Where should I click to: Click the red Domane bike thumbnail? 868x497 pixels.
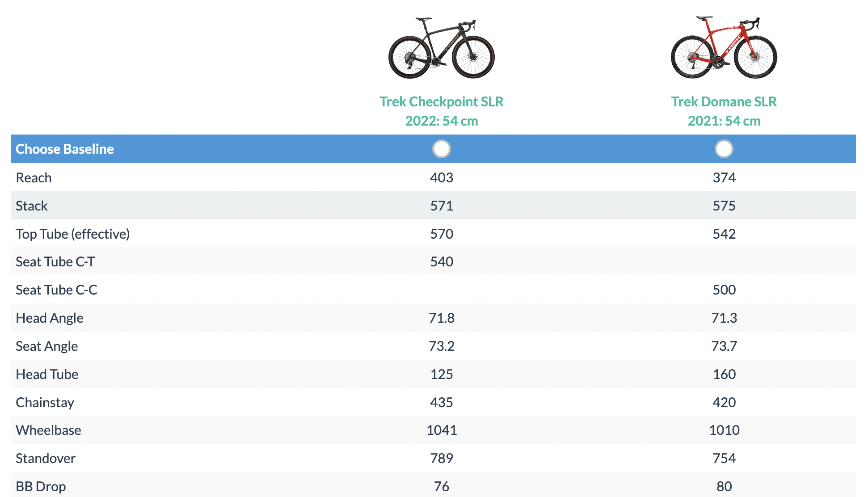[x=724, y=47]
